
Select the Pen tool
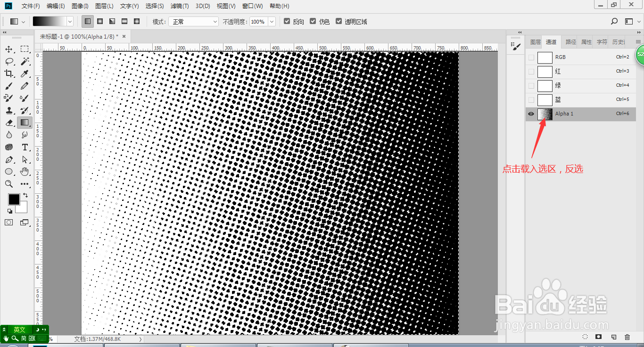click(9, 159)
